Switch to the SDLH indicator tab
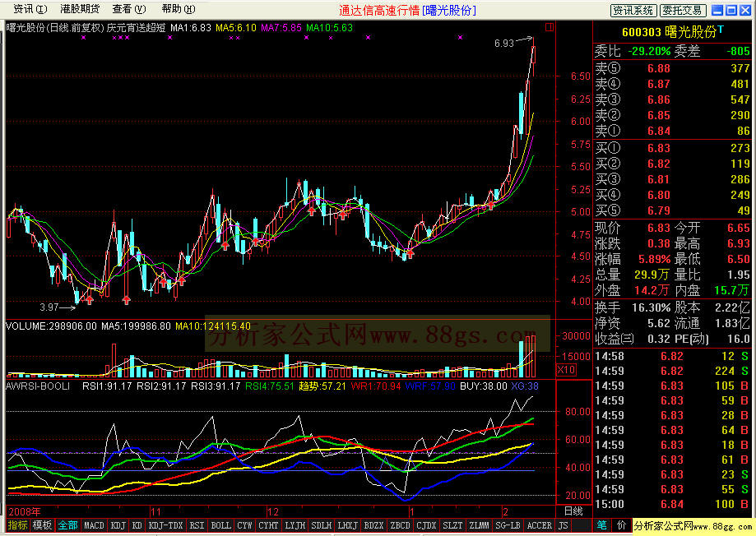Screen dimensions: 756x536 321,525
